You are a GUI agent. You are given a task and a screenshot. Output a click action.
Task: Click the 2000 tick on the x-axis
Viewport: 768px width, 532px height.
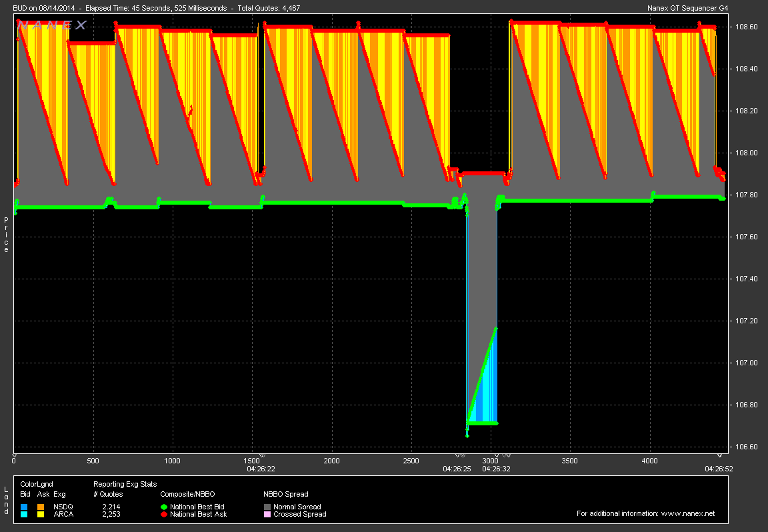331,461
